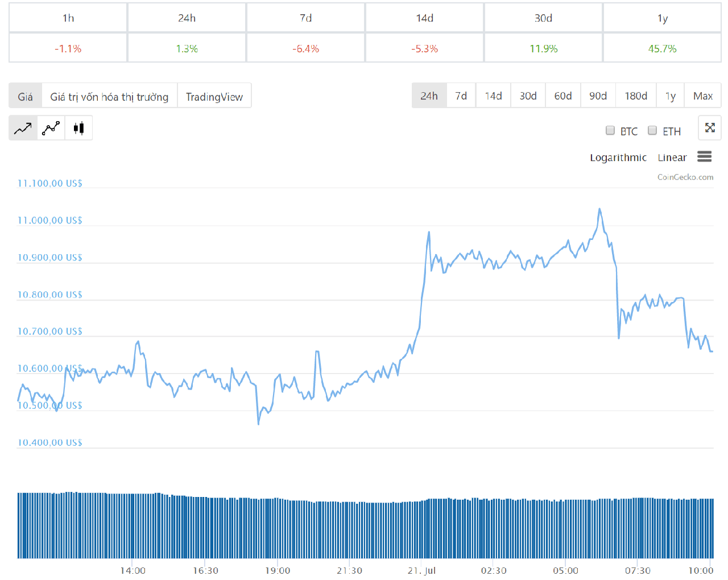
Task: Click the 07:30 time axis label
Action: [x=638, y=570]
